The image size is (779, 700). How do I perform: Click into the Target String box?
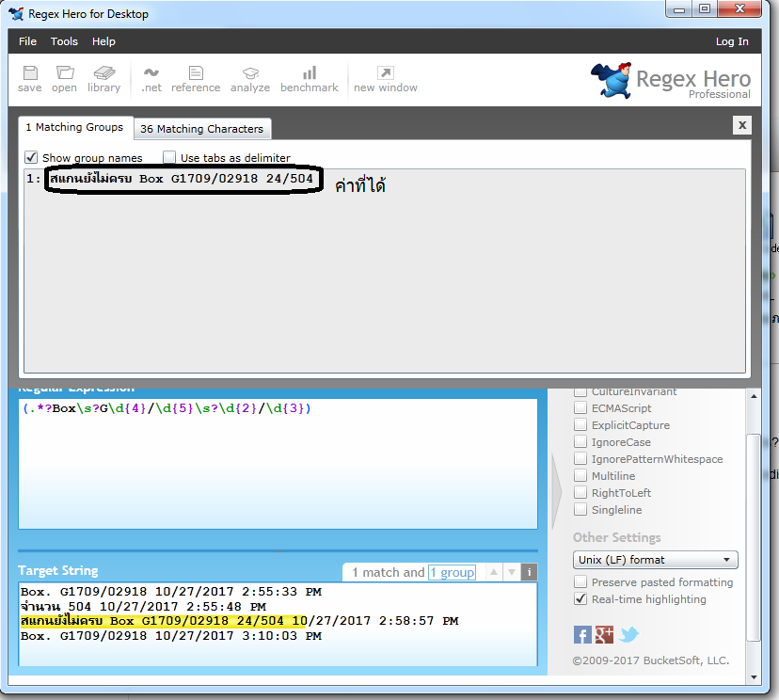tap(278, 624)
